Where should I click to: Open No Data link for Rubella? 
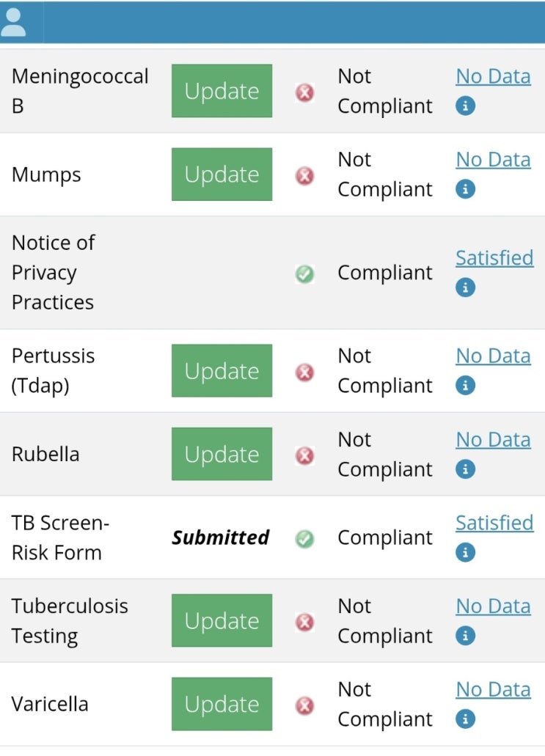pyautogui.click(x=493, y=440)
